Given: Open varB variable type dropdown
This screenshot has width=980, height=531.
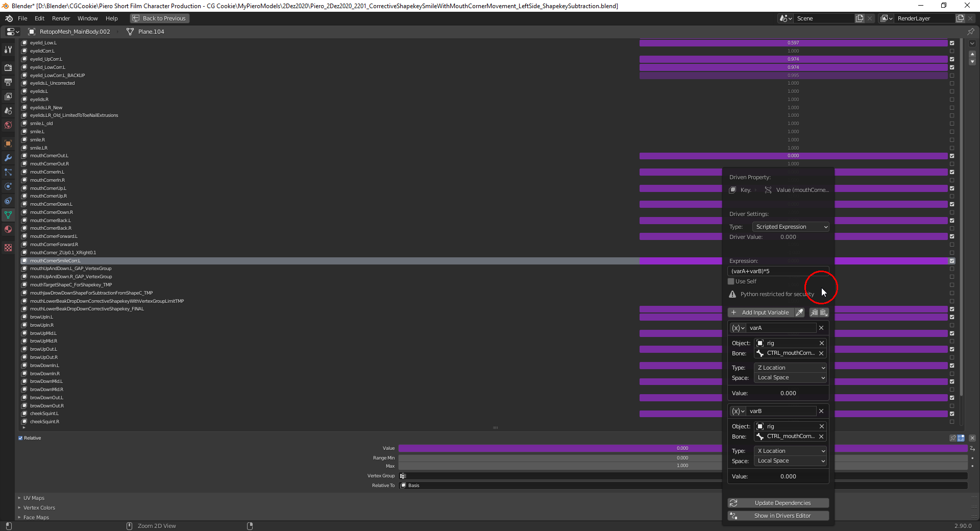Looking at the screenshot, I should 738,411.
